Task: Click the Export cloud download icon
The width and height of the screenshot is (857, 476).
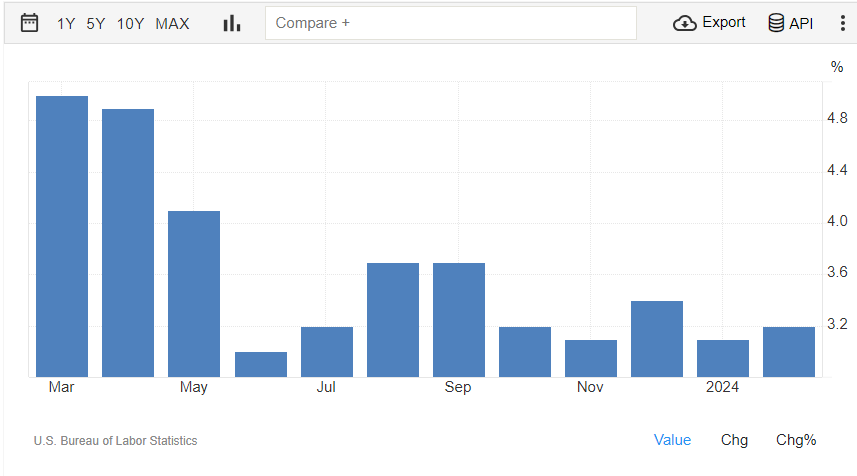Action: [x=685, y=23]
